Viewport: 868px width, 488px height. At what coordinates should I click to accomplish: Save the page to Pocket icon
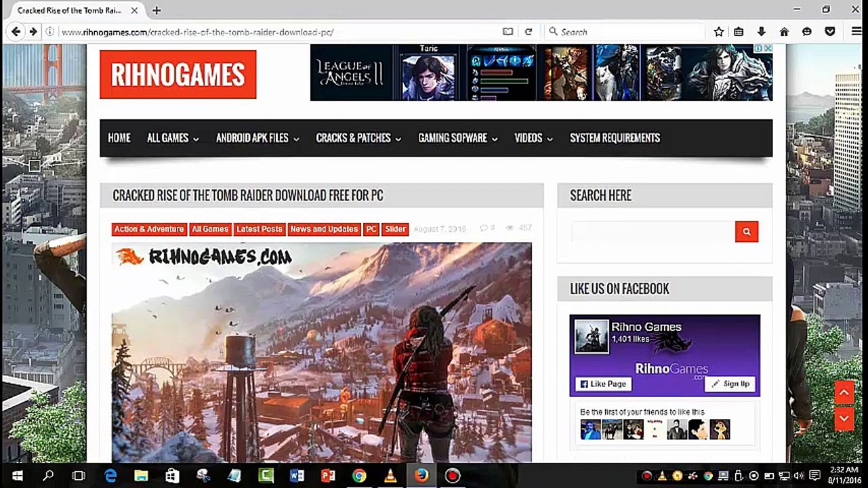[829, 32]
